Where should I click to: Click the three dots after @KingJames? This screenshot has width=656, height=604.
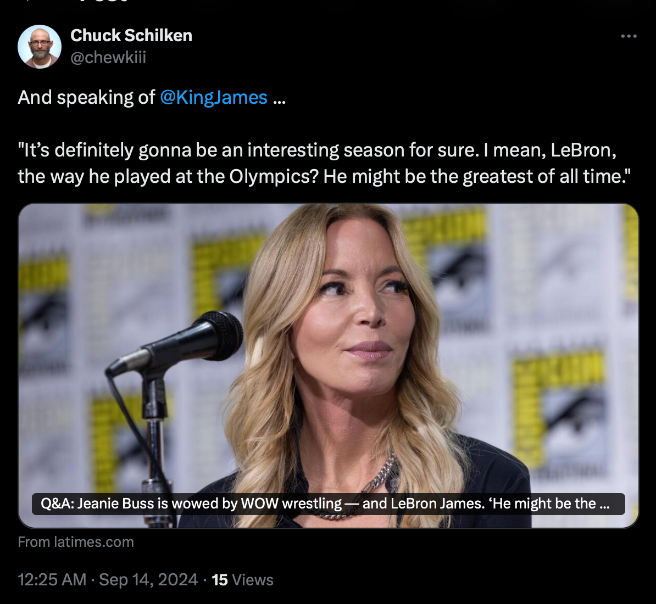tap(279, 97)
